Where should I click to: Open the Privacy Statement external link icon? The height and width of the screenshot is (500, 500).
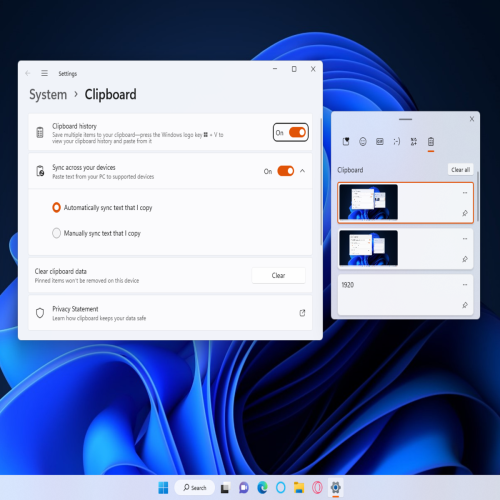[302, 313]
